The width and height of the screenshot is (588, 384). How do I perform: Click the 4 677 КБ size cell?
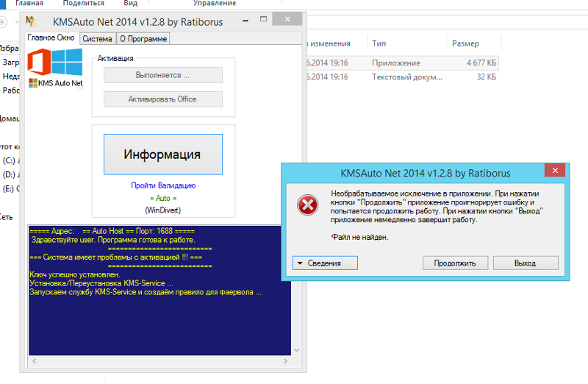click(481, 63)
